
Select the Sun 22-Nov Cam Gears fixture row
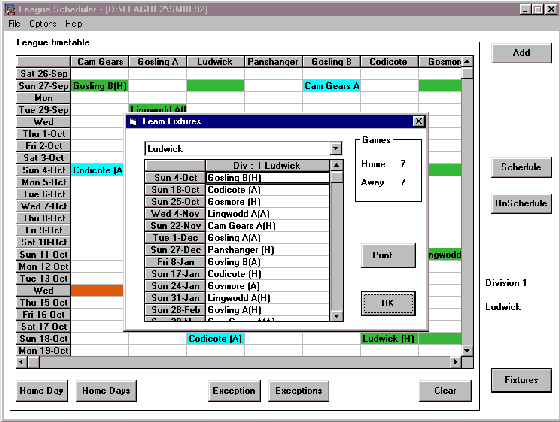[x=237, y=226]
